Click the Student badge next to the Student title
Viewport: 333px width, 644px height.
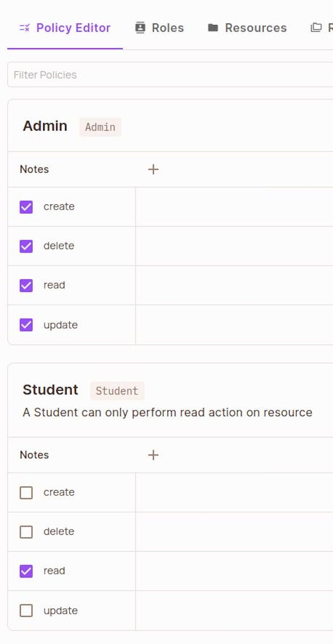pyautogui.click(x=117, y=391)
